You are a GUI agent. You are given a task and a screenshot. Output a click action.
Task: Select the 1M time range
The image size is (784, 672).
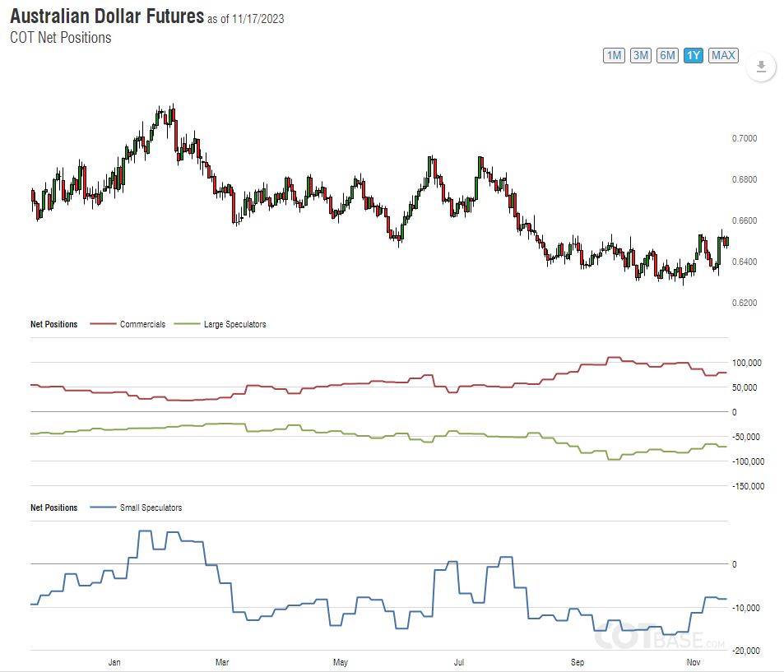(x=614, y=55)
